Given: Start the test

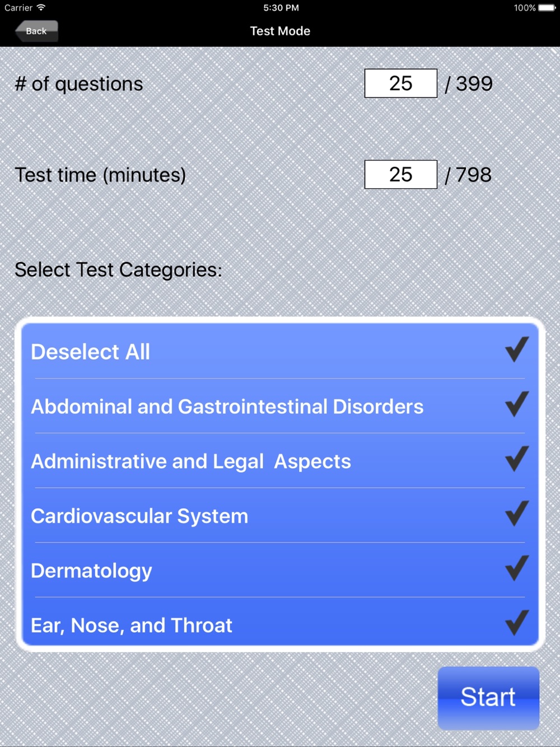Looking at the screenshot, I should (488, 698).
